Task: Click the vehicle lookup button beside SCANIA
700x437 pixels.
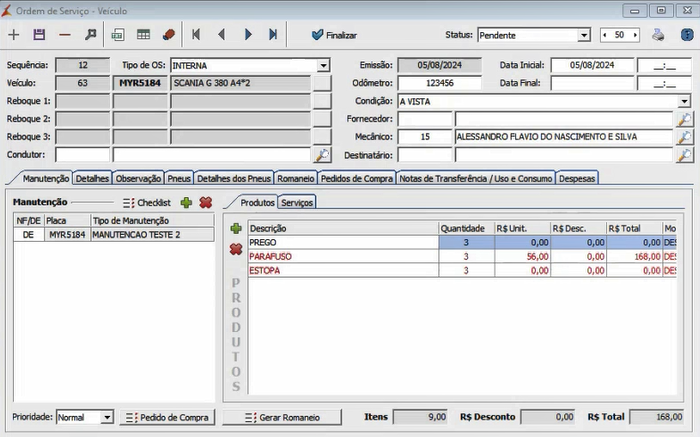Action: 322,83
